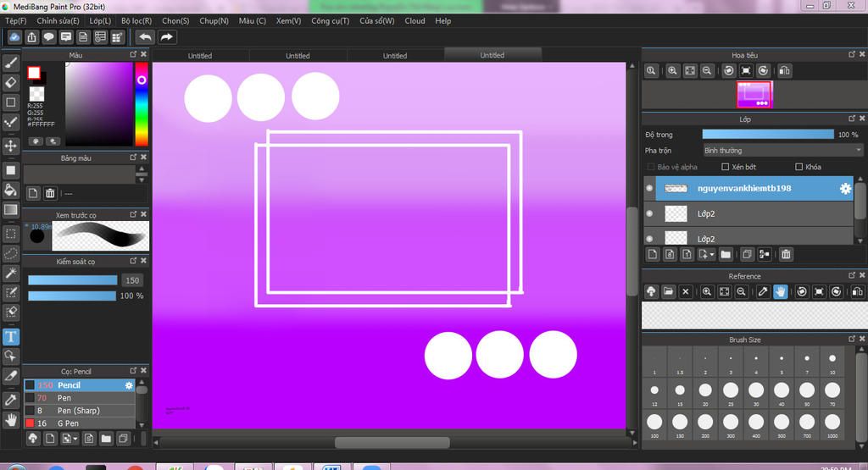
Task: Choose brush size 1000 preset
Action: coord(832,424)
